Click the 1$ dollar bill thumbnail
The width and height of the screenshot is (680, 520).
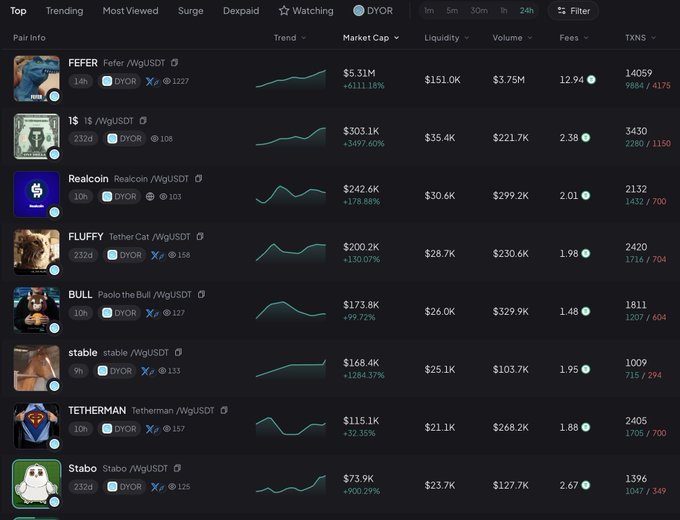coord(36,136)
